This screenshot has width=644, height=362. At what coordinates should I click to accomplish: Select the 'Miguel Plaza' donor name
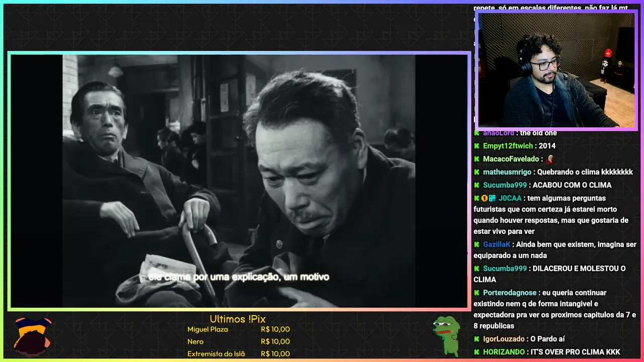207,329
